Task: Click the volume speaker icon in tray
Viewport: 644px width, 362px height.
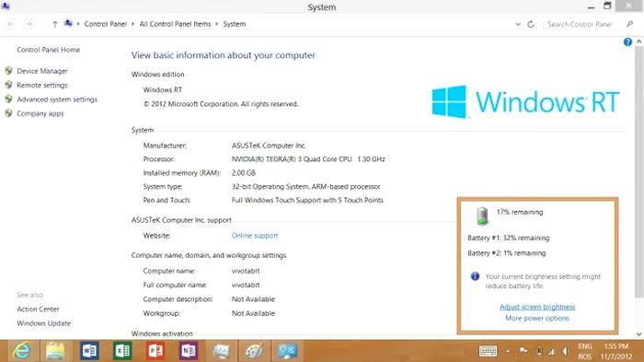Action: point(566,351)
